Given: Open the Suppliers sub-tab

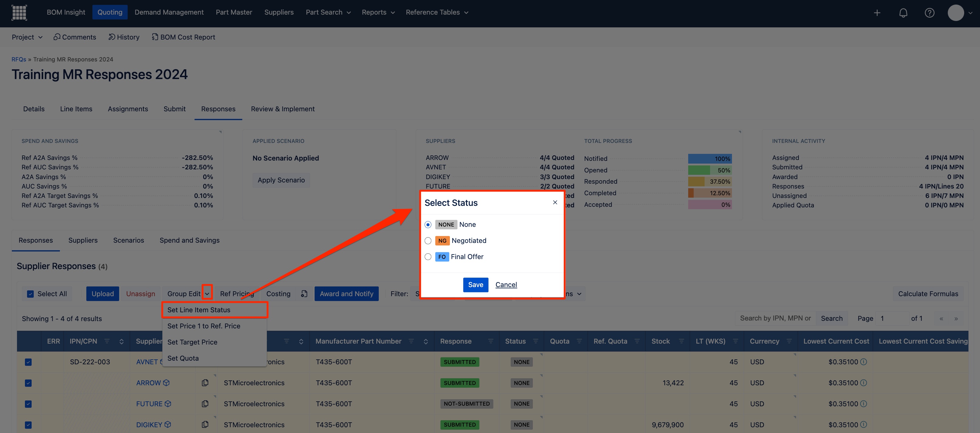Looking at the screenshot, I should coord(83,240).
